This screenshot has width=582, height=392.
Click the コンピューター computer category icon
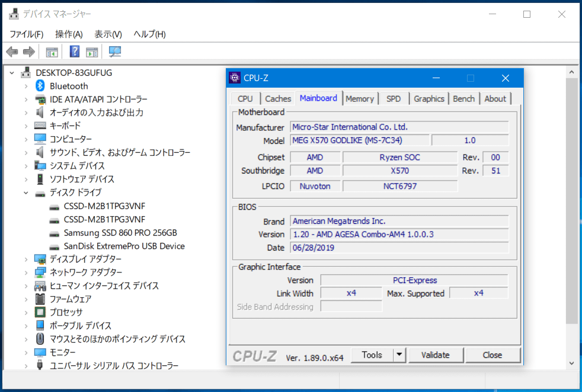pyautogui.click(x=40, y=139)
